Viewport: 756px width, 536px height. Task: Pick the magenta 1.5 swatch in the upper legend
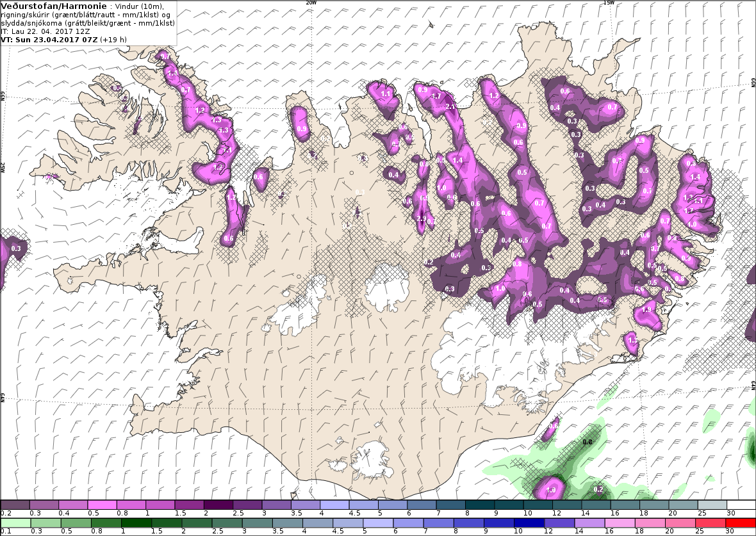click(x=190, y=505)
